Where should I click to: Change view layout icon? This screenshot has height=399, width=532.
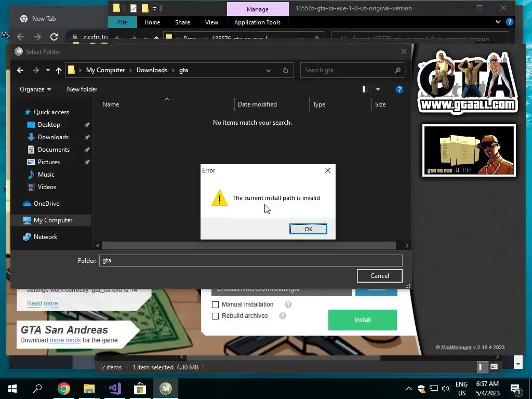click(x=366, y=89)
